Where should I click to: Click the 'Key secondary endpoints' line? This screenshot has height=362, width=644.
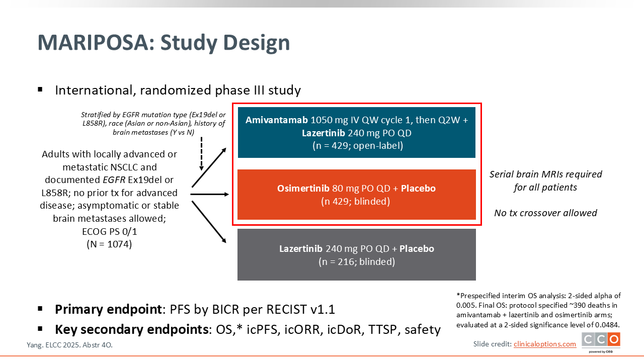click(x=248, y=329)
